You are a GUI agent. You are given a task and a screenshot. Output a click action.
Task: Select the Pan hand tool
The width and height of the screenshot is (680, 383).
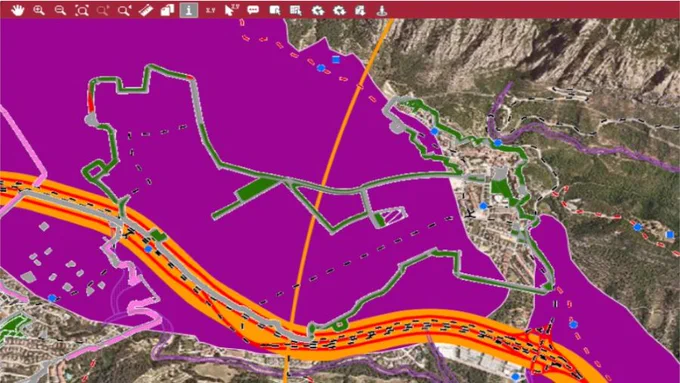tap(18, 10)
